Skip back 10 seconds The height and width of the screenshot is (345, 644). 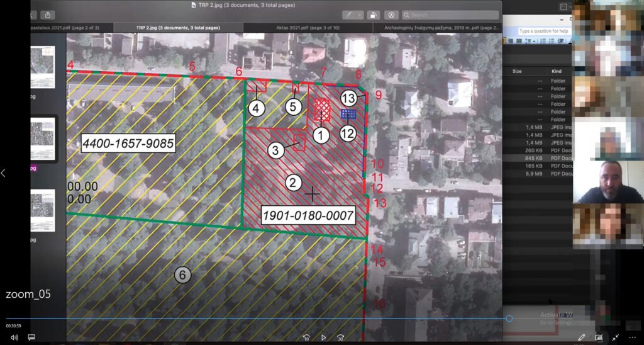coord(306,337)
